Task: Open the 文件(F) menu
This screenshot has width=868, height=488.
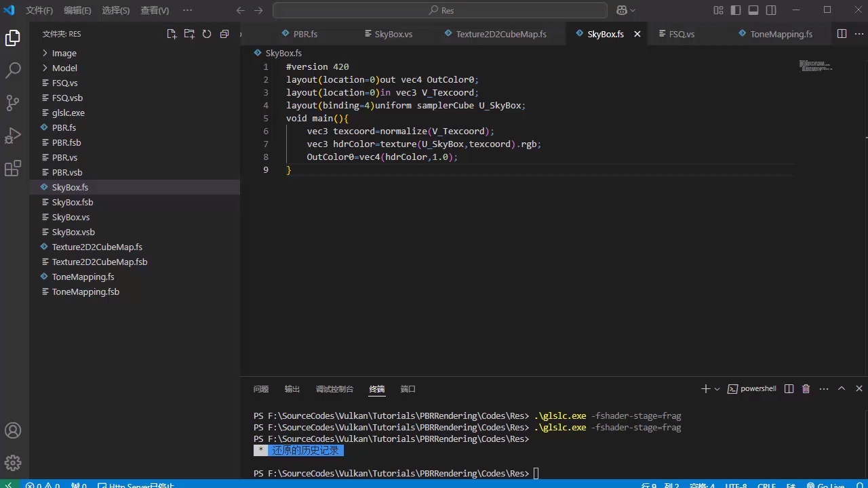Action: [39, 10]
